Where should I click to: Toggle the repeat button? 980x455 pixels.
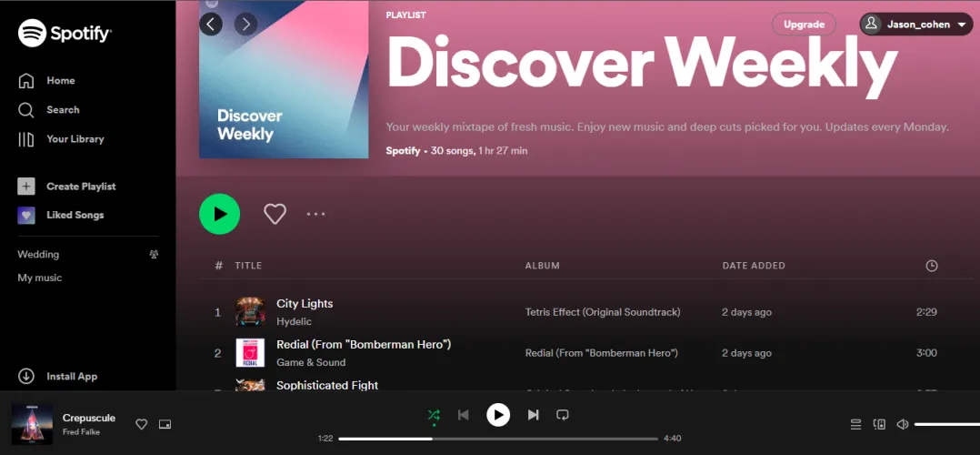tap(563, 414)
